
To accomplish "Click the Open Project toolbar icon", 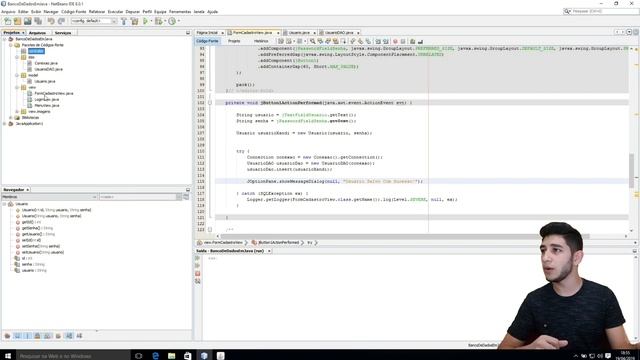I will pyautogui.click(x=27, y=21).
